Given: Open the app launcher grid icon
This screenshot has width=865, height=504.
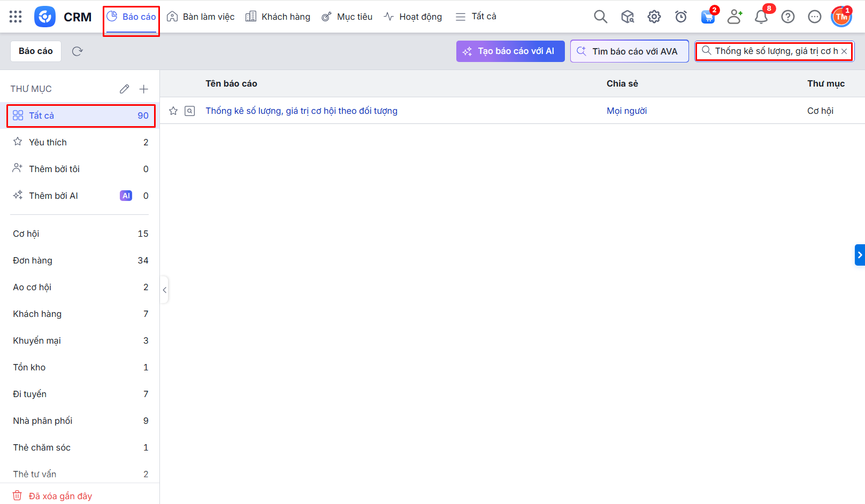Looking at the screenshot, I should [16, 17].
